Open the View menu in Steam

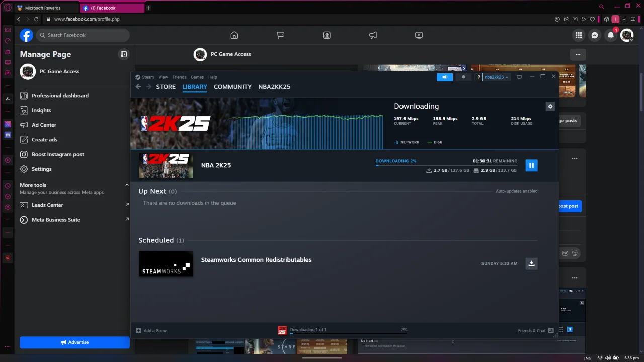coord(163,77)
